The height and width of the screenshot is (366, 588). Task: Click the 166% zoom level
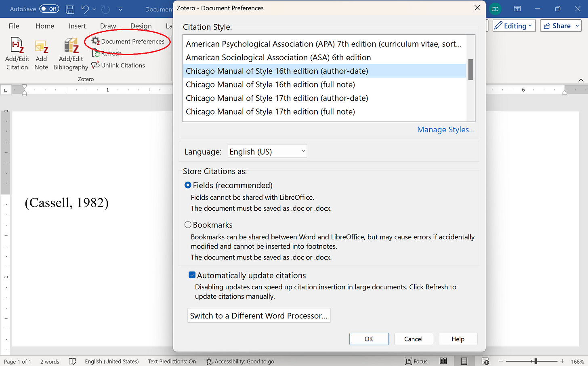click(x=577, y=361)
